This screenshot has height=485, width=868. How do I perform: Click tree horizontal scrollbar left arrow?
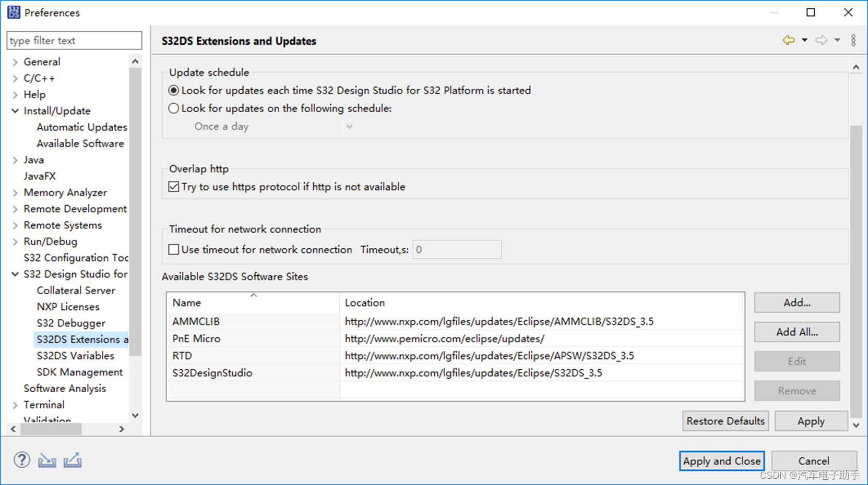[14, 429]
